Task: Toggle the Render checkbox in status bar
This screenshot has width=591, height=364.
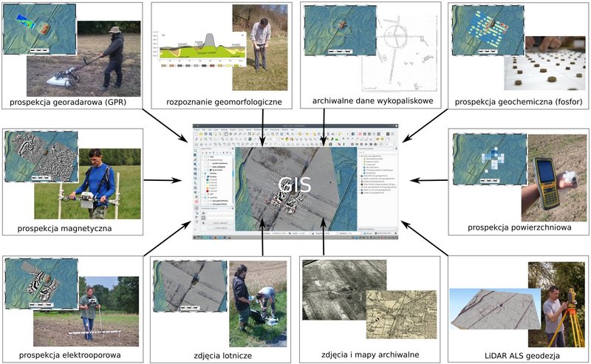Action: (x=365, y=233)
